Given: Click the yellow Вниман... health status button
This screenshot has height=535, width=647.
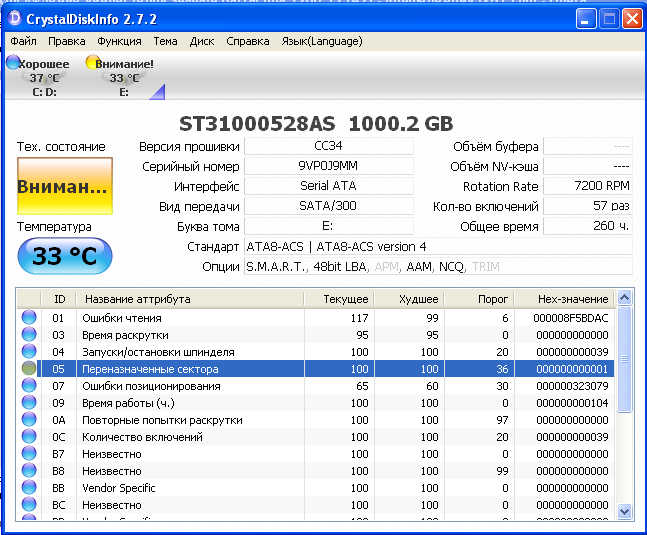Looking at the screenshot, I should pos(64,186).
